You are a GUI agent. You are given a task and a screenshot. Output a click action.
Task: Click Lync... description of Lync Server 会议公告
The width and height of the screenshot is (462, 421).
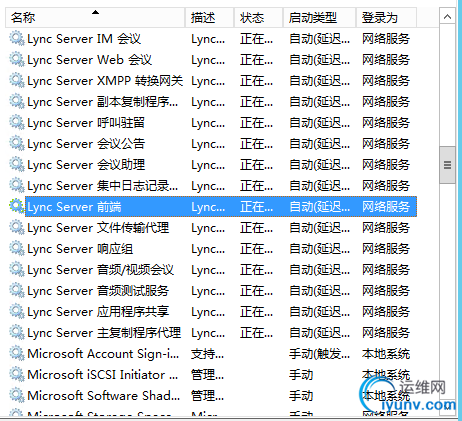click(208, 144)
